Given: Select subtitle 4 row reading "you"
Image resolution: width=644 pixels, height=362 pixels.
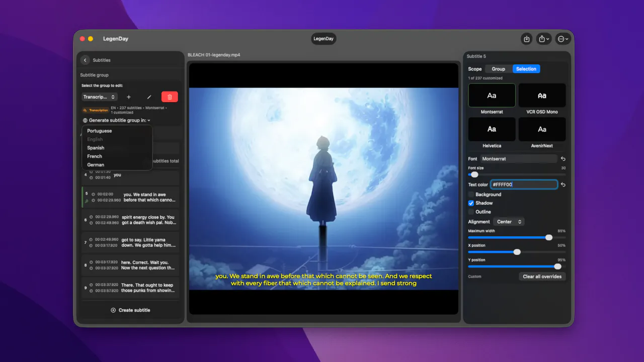Looking at the screenshot, I should [x=130, y=177].
